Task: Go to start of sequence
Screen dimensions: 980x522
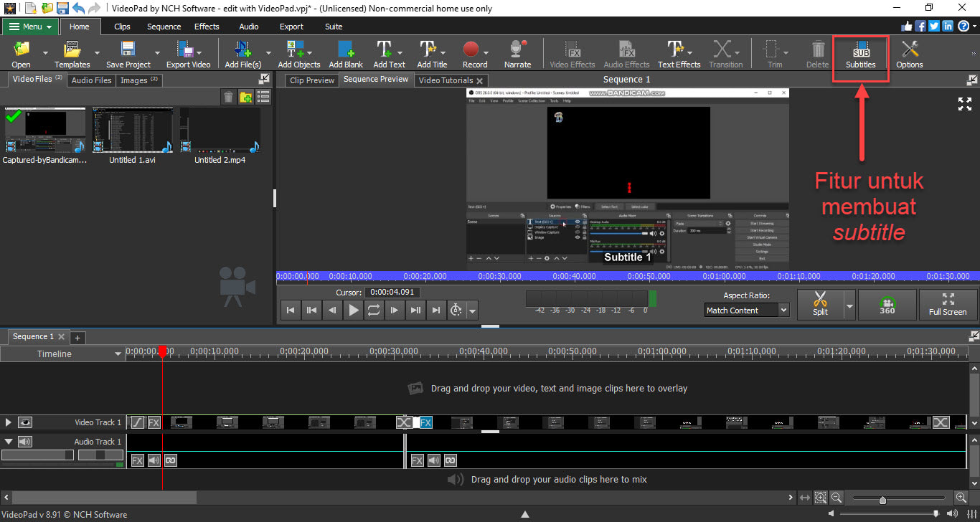Action: coord(291,310)
